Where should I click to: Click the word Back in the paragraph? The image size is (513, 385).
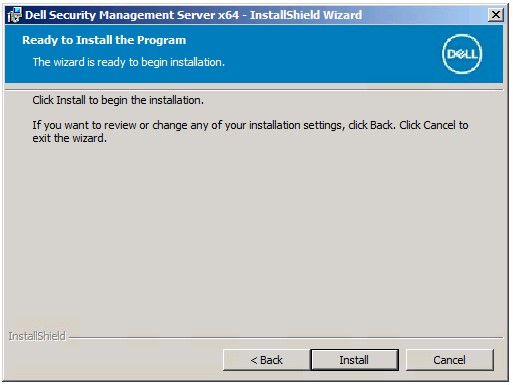(381, 125)
